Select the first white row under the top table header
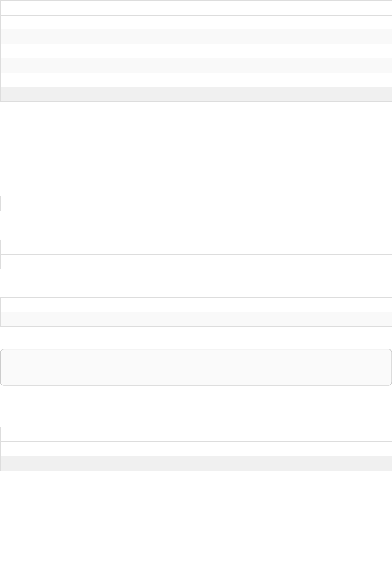392x578 pixels. click(x=196, y=22)
